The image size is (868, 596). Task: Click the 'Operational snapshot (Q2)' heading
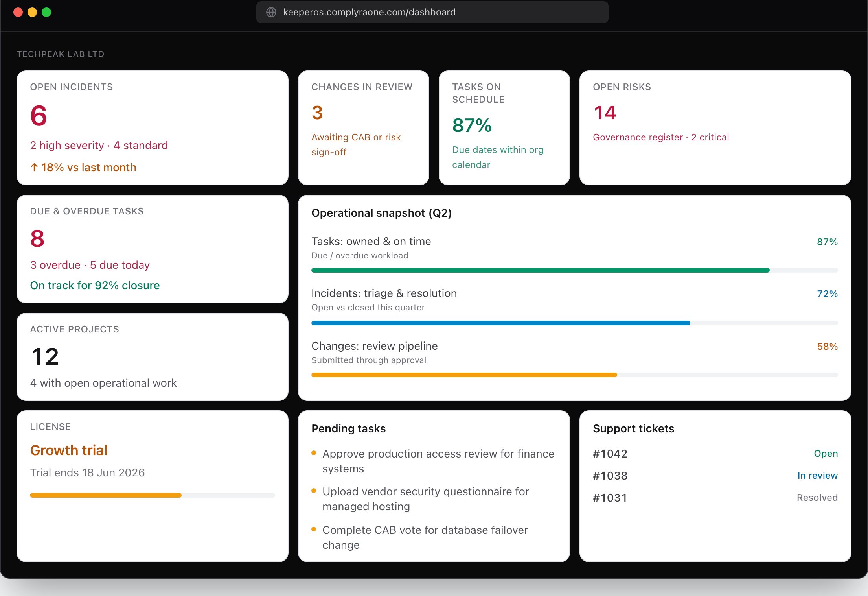click(381, 213)
